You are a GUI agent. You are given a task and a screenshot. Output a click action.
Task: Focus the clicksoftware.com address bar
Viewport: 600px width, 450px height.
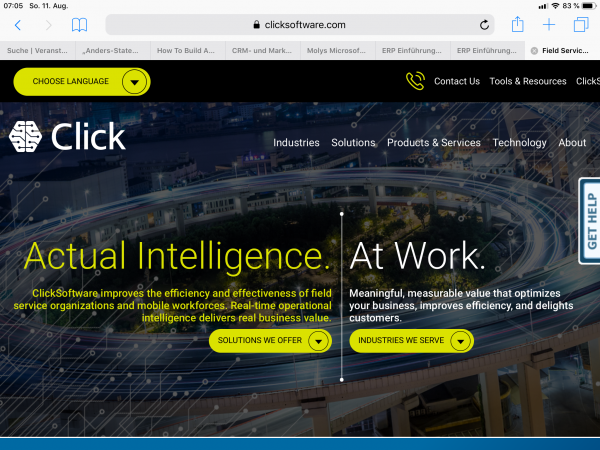tap(300, 25)
